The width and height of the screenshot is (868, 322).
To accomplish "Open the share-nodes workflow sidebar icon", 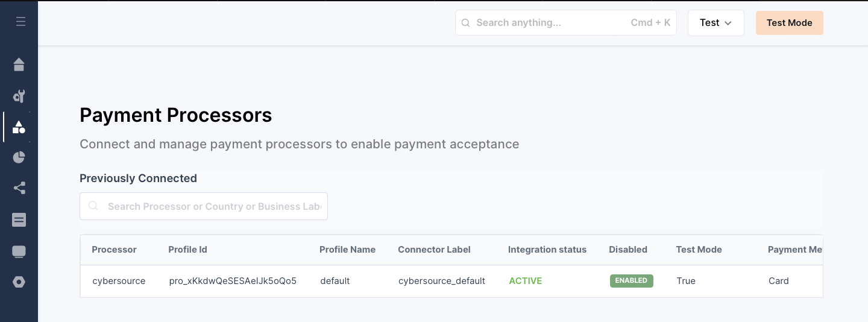I will pos(19,189).
